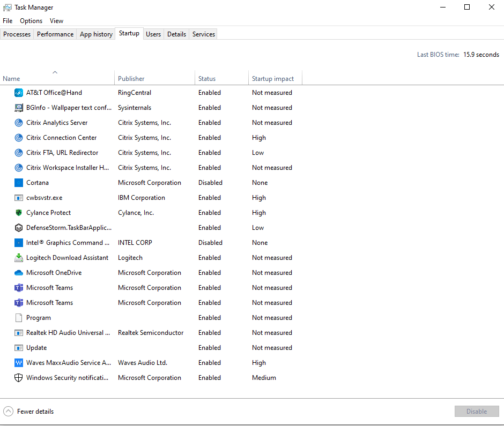
Task: Select the Logitech Download Assistant icon
Action: pyautogui.click(x=19, y=258)
